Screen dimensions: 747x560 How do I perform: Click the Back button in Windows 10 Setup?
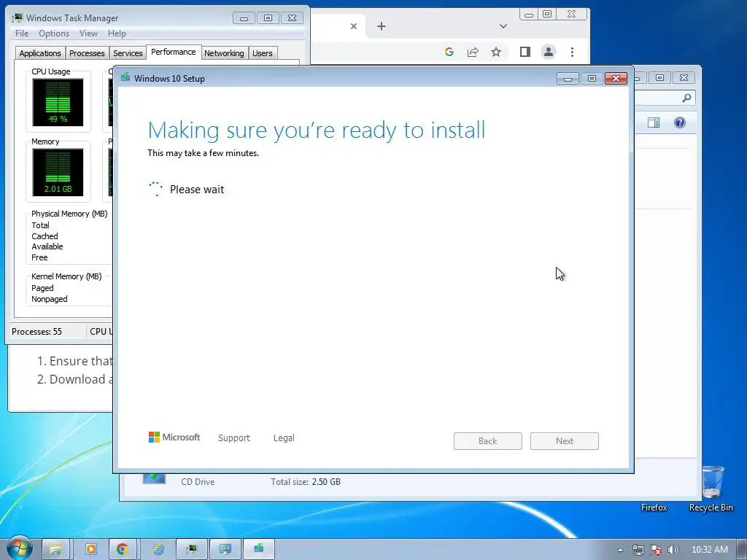(x=488, y=441)
